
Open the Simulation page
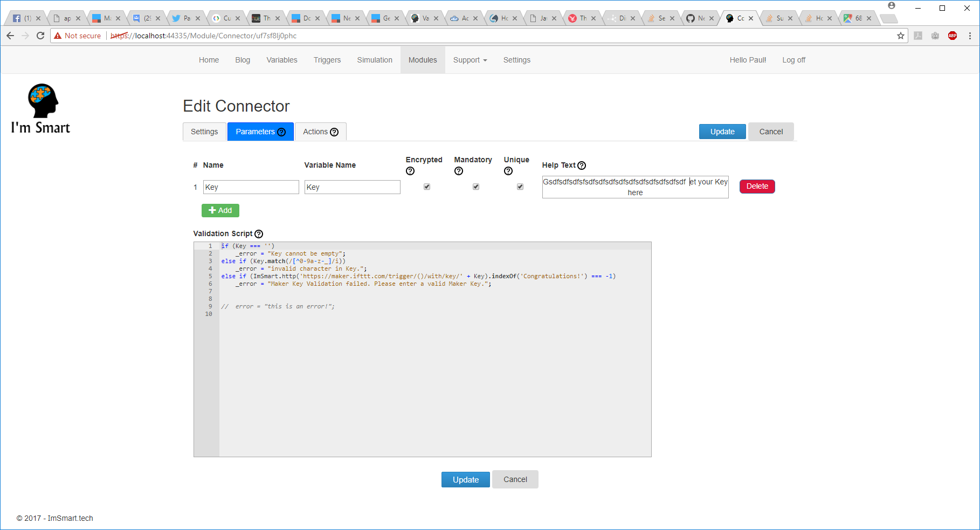[x=375, y=60]
